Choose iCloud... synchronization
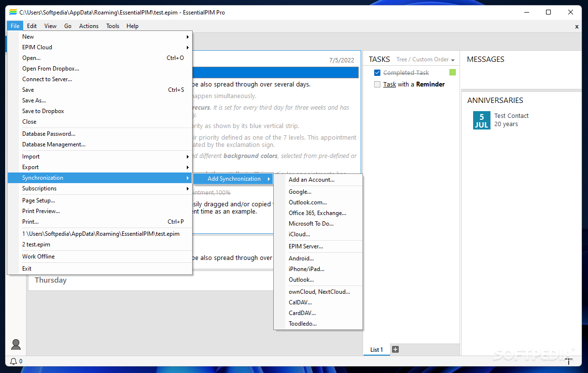The image size is (588, 373). pos(318,234)
